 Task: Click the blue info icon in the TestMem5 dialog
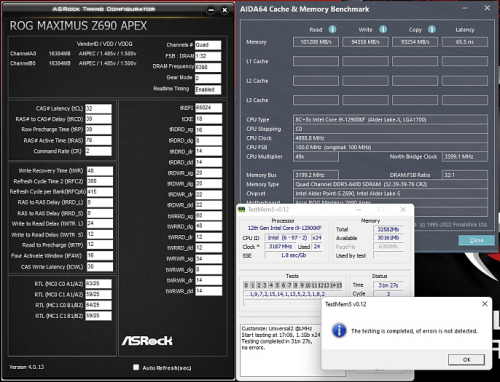tap(339, 330)
